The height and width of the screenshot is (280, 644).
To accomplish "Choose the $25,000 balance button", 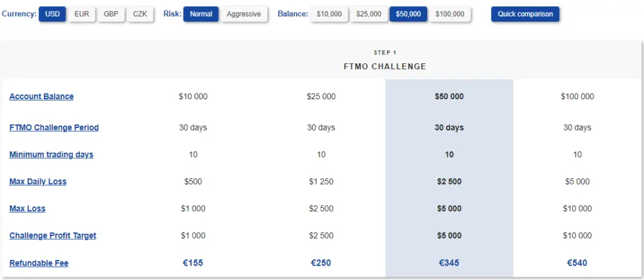I will (x=369, y=14).
